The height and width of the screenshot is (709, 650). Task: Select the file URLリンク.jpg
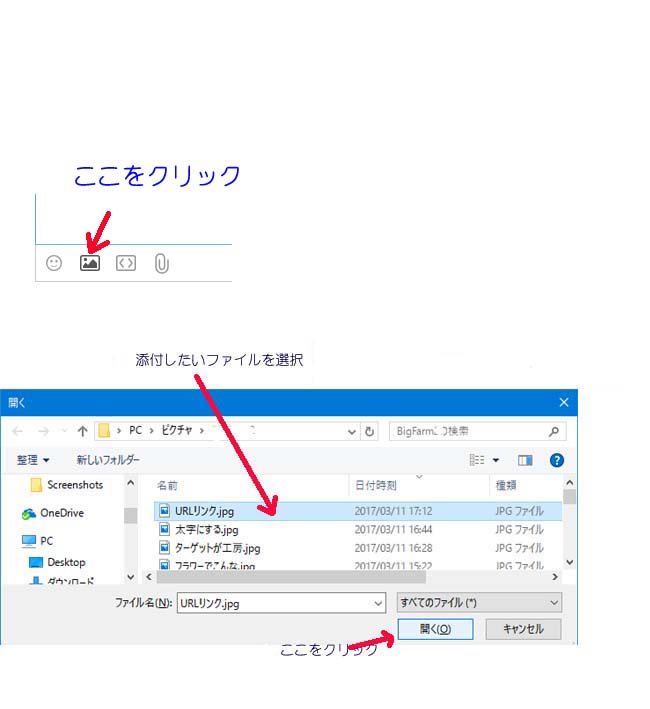tap(204, 511)
